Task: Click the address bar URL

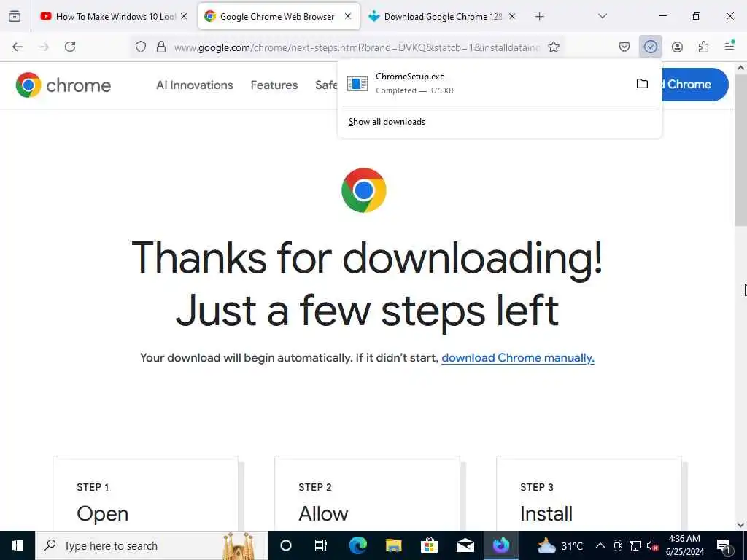Action: point(356,47)
